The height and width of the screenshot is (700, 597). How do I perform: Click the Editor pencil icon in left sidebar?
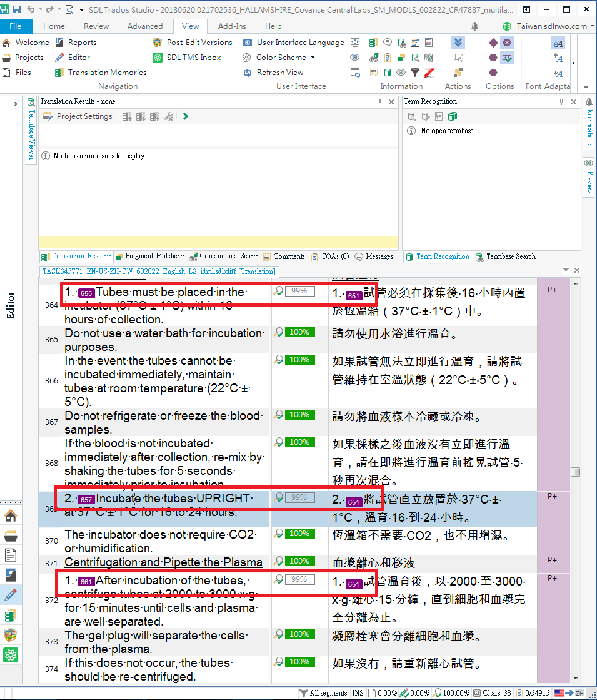coord(11,594)
